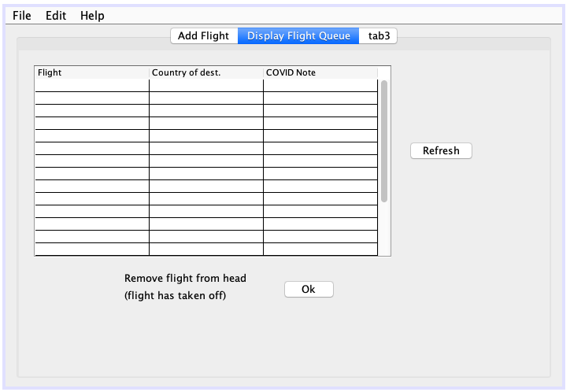
Task: Open the File menu
Action: [22, 16]
